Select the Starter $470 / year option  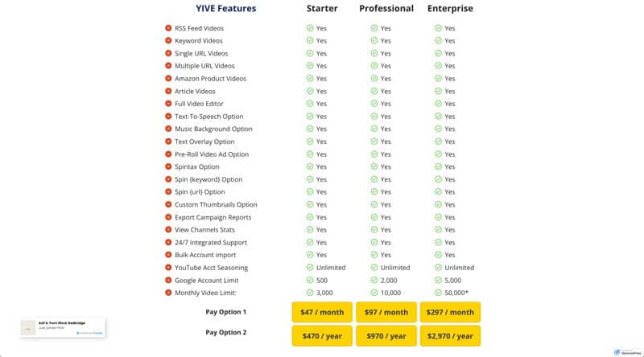(322, 336)
